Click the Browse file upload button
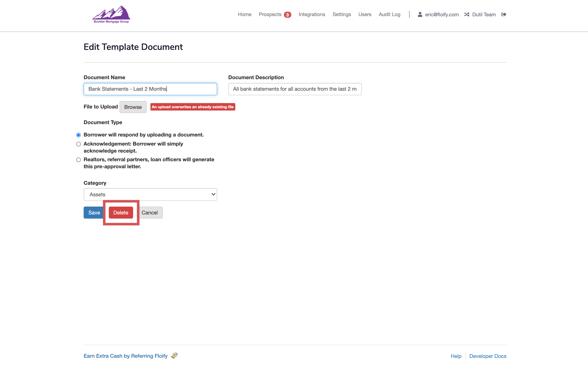The width and height of the screenshot is (588, 367). [133, 107]
